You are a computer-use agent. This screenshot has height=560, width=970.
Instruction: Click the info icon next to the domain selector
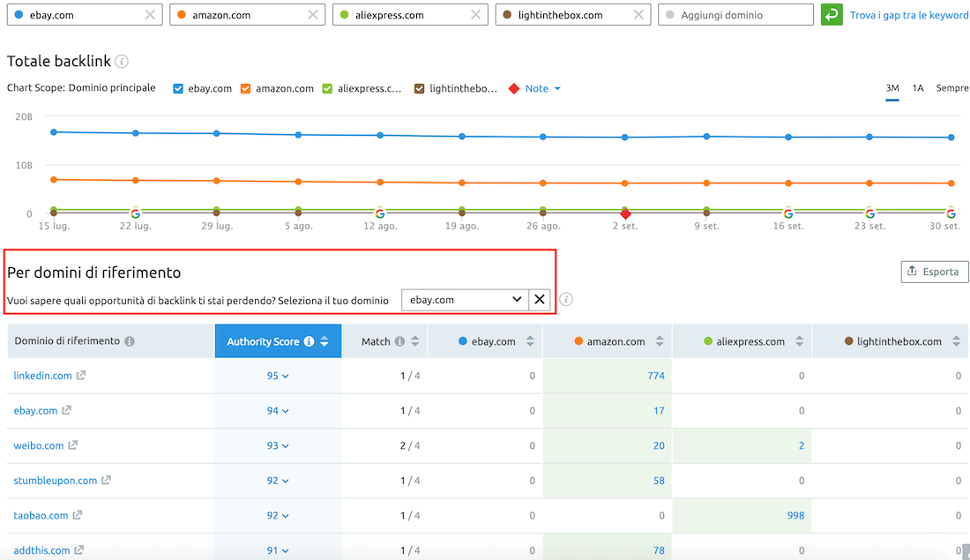click(566, 299)
